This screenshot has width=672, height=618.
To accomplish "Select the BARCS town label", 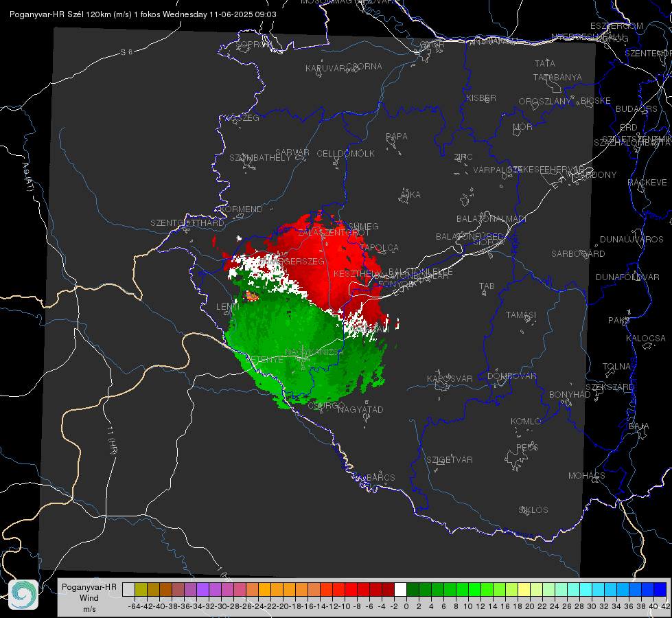I will (x=380, y=477).
